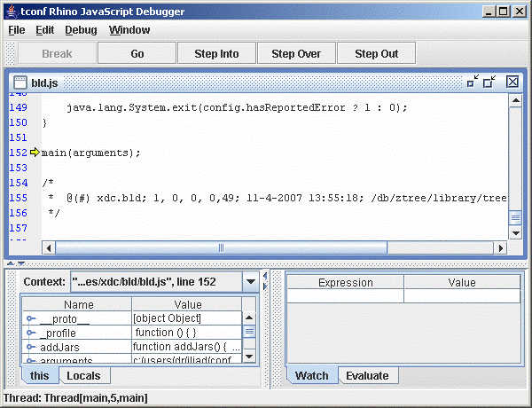Click the Step Into button
532x408 pixels.
[x=216, y=53]
